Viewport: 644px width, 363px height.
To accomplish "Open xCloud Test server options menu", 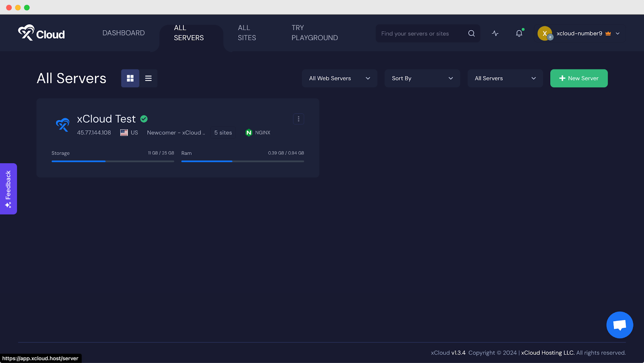I will point(298,119).
